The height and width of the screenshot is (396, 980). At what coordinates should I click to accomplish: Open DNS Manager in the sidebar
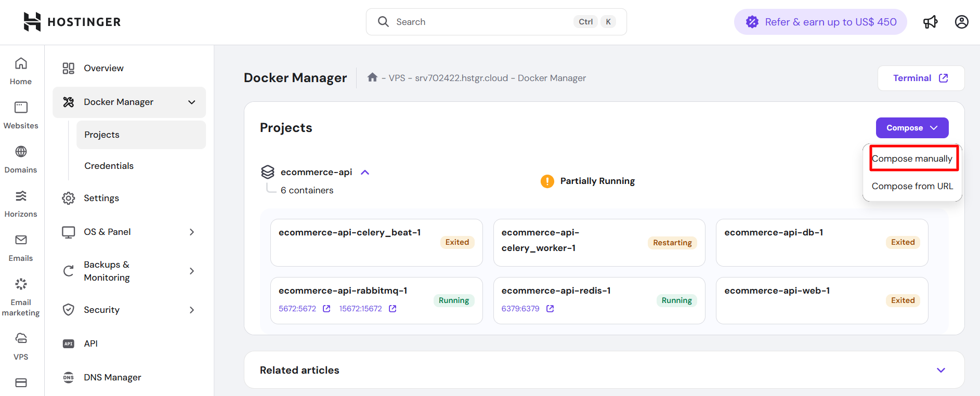click(x=129, y=377)
